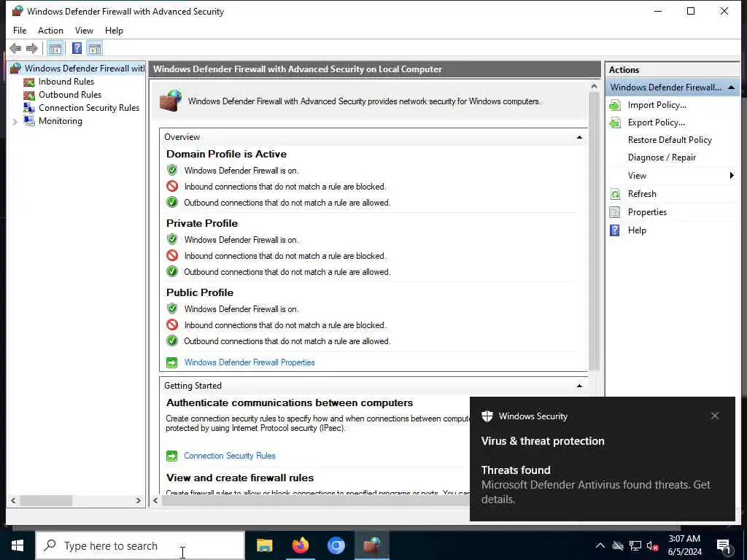Click the Forward arrow toolbar icon
Image resolution: width=747 pixels, height=560 pixels.
click(x=32, y=48)
